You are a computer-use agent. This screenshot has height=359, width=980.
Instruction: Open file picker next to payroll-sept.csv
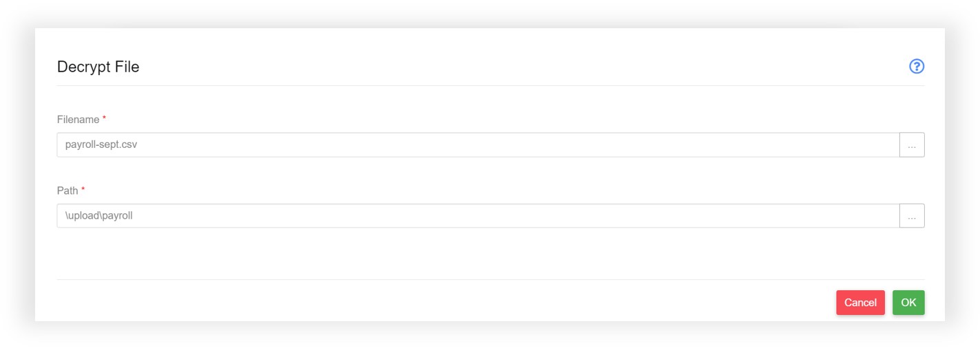[x=912, y=145]
